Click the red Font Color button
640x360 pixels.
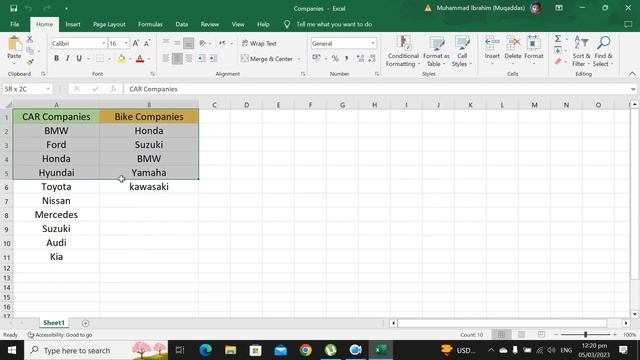pyautogui.click(x=140, y=59)
